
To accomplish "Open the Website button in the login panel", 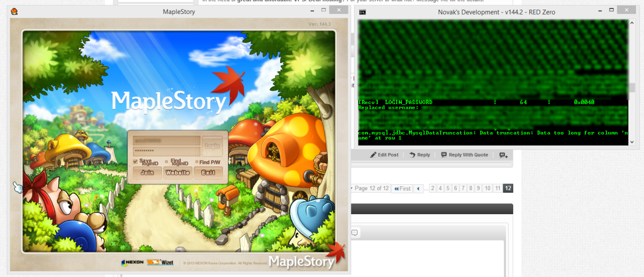I will [x=178, y=172].
